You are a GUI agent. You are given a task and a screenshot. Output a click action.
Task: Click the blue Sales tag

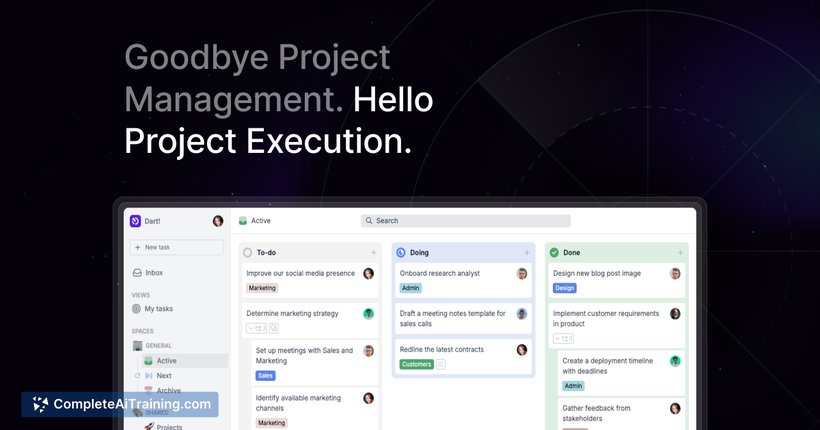click(x=266, y=376)
